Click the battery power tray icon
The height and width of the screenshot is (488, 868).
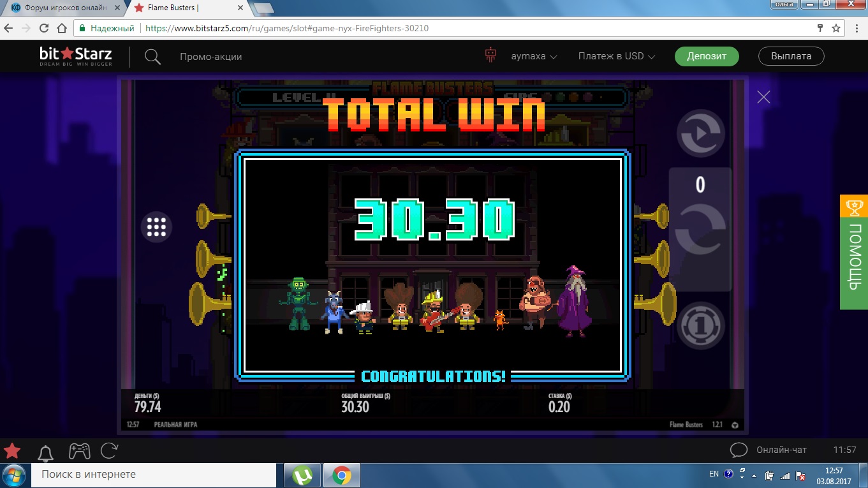pos(770,475)
